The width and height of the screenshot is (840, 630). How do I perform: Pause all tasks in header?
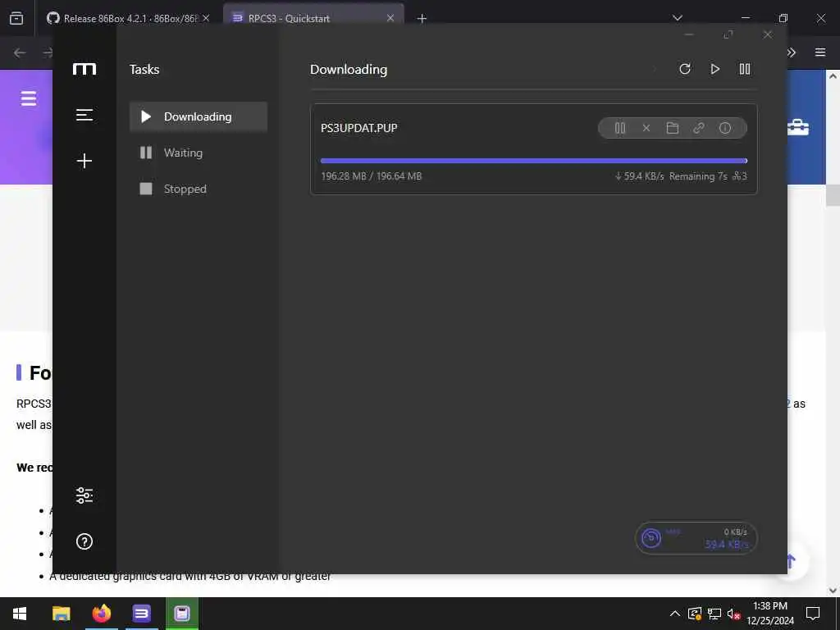pyautogui.click(x=745, y=69)
